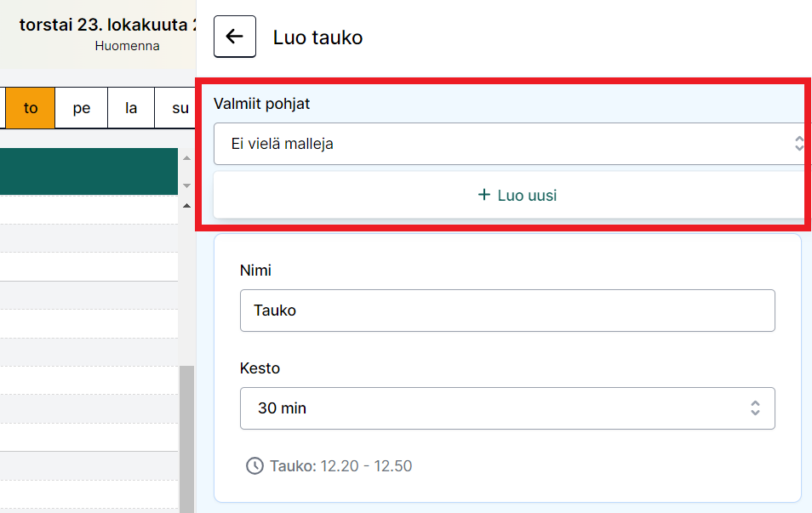The width and height of the screenshot is (812, 513).
Task: Select the highlighted 'to' day tab
Action: 31,108
